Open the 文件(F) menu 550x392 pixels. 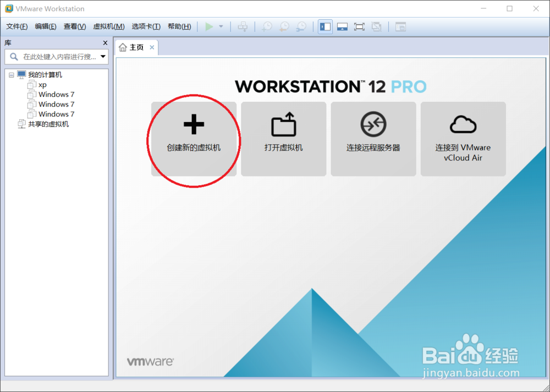pyautogui.click(x=17, y=26)
